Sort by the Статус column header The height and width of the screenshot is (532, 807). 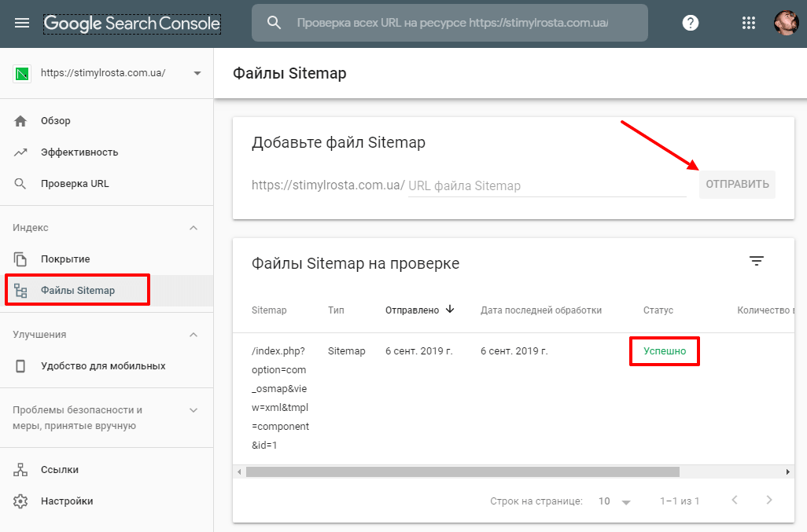pos(658,310)
